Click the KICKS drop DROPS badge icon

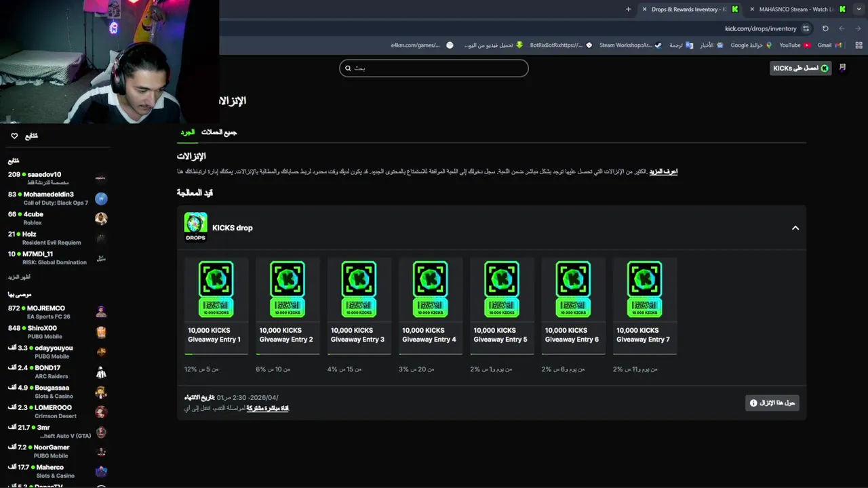(196, 227)
